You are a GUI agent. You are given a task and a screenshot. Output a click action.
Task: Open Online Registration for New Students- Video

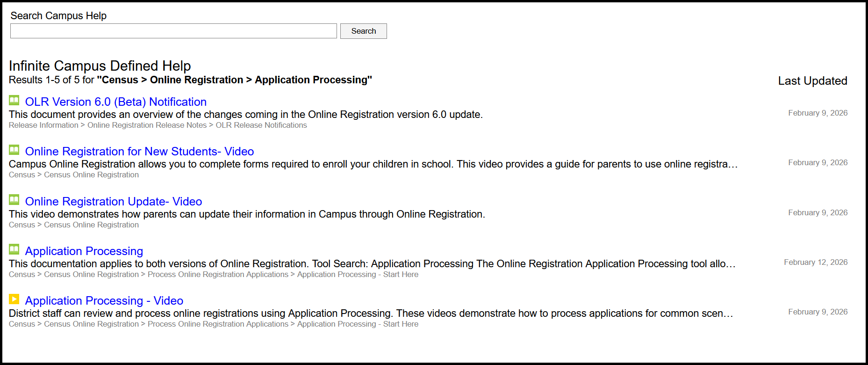[x=139, y=151]
